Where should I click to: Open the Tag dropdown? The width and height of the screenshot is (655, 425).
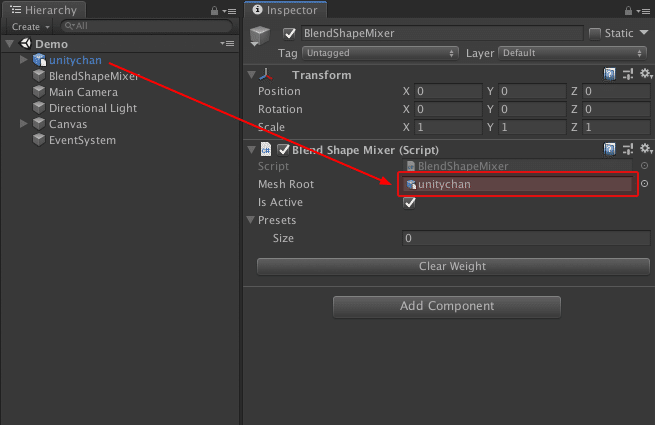pos(380,53)
